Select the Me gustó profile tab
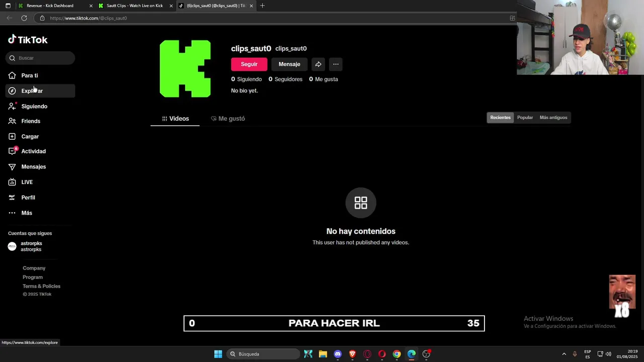Screen dimensions: 644x362 [x=228, y=119]
